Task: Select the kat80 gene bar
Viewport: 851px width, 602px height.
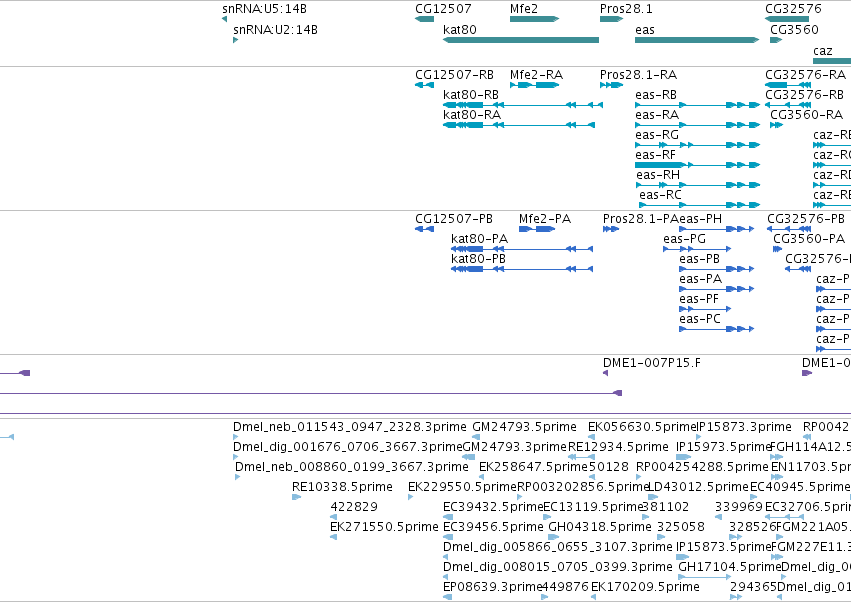Action: pos(521,40)
